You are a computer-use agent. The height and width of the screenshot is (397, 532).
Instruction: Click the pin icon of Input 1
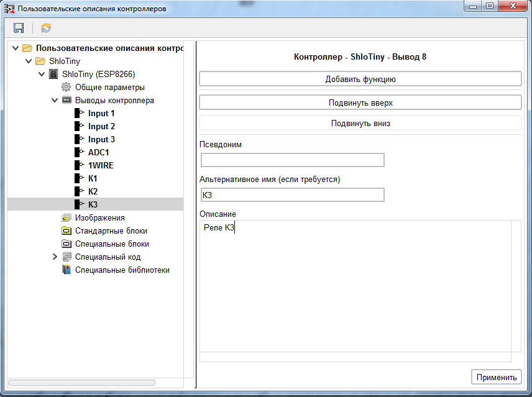(x=80, y=113)
